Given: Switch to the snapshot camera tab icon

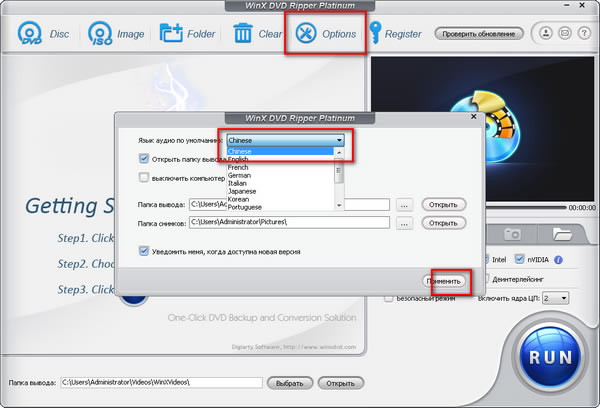Looking at the screenshot, I should (512, 233).
